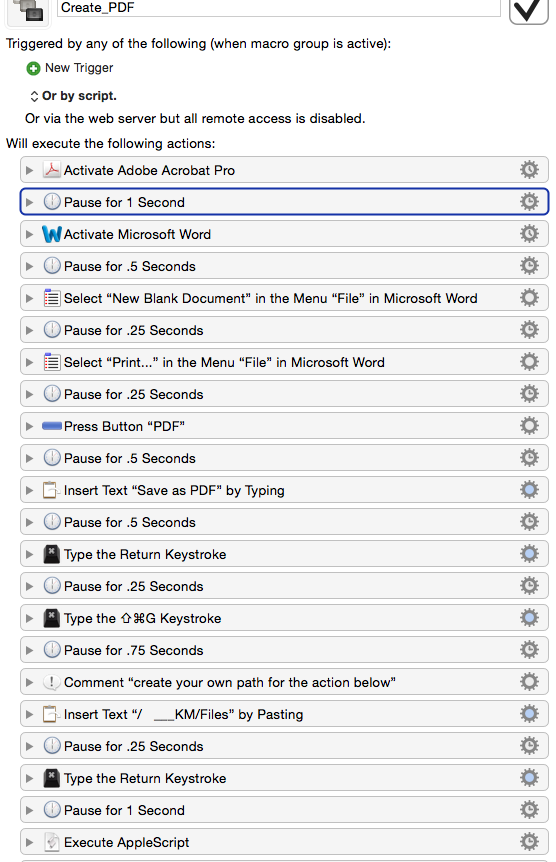Click the Adobe Acrobat Pro action icon
This screenshot has width=556, height=862.
(52, 170)
